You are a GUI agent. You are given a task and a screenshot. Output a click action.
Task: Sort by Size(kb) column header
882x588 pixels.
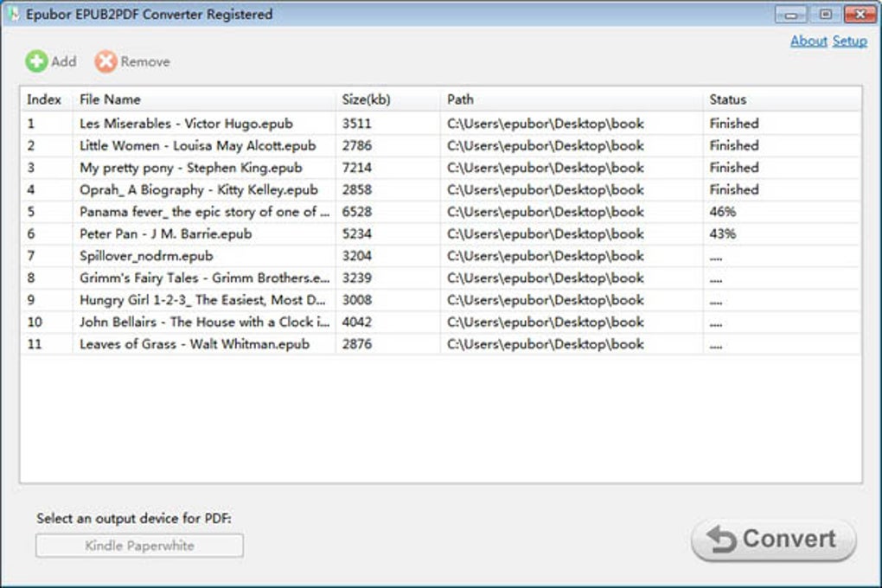[367, 99]
